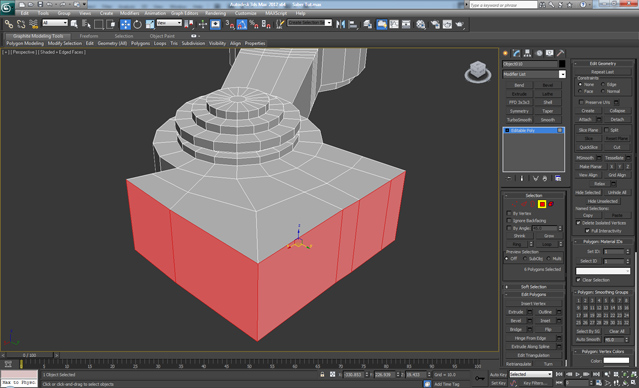639x388 pixels.
Task: Click the Auto Smooth button
Action: click(588, 340)
